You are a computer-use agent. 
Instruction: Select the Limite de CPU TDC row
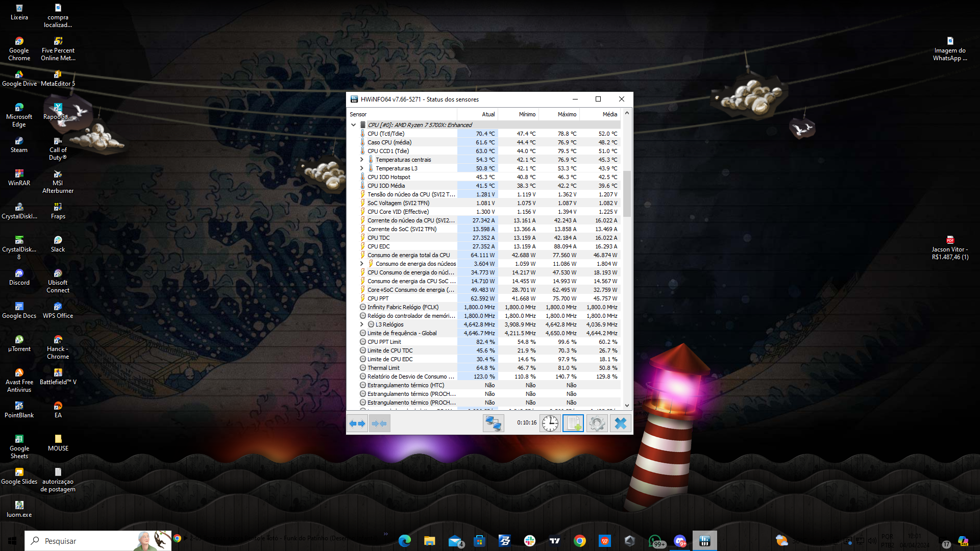pos(484,350)
